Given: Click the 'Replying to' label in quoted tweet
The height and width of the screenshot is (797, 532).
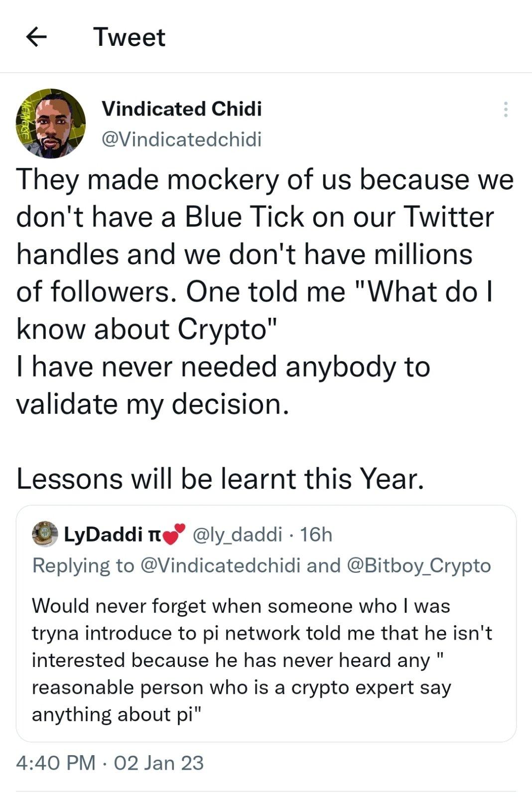Looking at the screenshot, I should coord(83,566).
